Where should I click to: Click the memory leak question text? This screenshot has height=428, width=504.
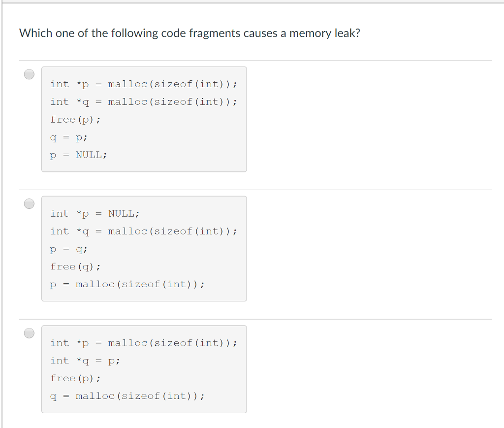(x=189, y=33)
